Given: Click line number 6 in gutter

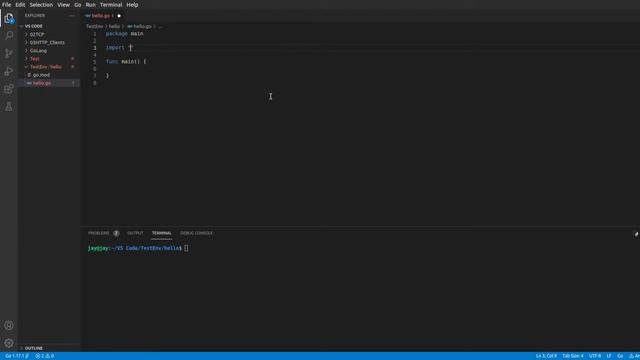Looking at the screenshot, I should (95, 69).
